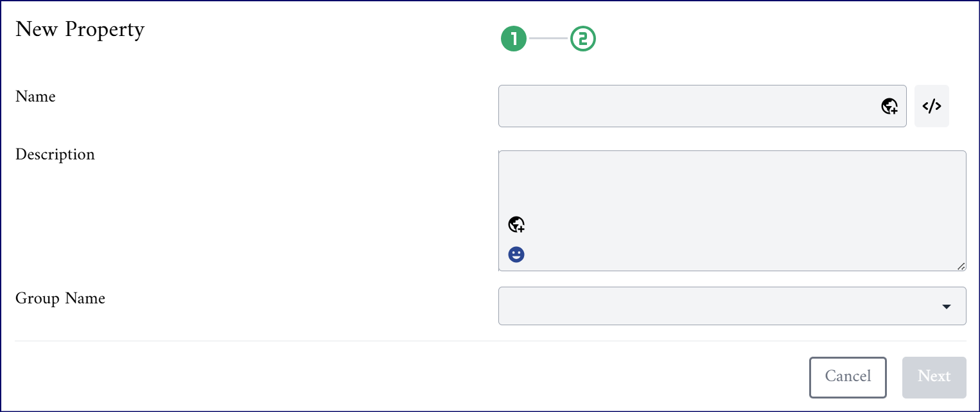Open translation globe icon in Description box
The width and height of the screenshot is (980, 412).
coord(516,224)
